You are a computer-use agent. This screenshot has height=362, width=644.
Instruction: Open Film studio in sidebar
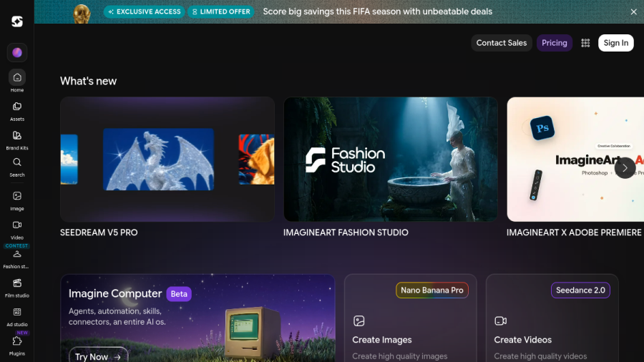17,288
